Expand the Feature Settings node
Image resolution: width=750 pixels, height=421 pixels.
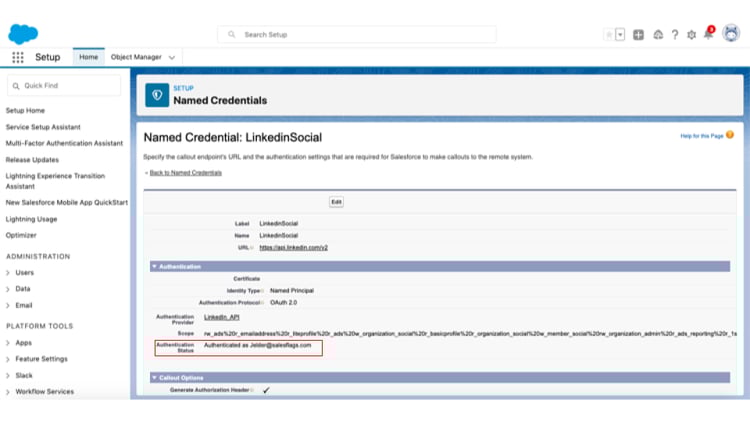coord(8,359)
